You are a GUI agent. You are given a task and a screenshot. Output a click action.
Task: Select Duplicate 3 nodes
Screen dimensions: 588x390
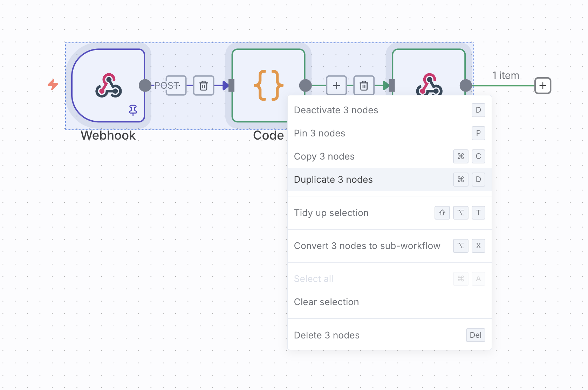(333, 180)
